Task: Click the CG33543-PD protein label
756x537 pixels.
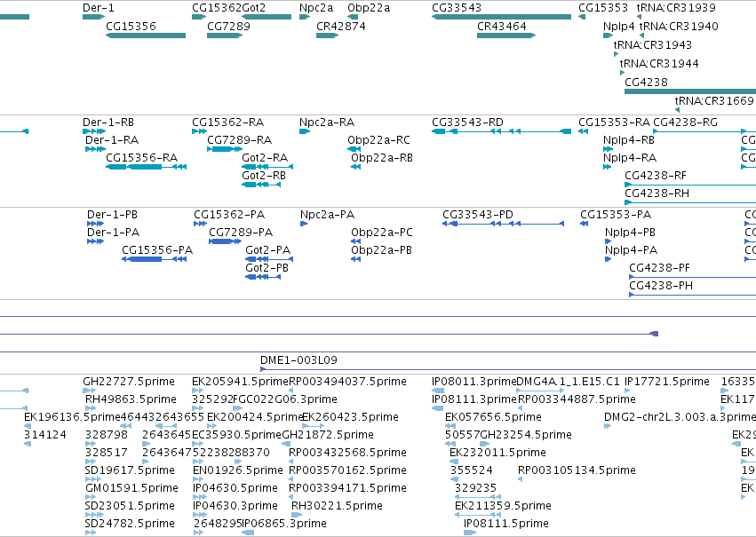Action: [478, 215]
